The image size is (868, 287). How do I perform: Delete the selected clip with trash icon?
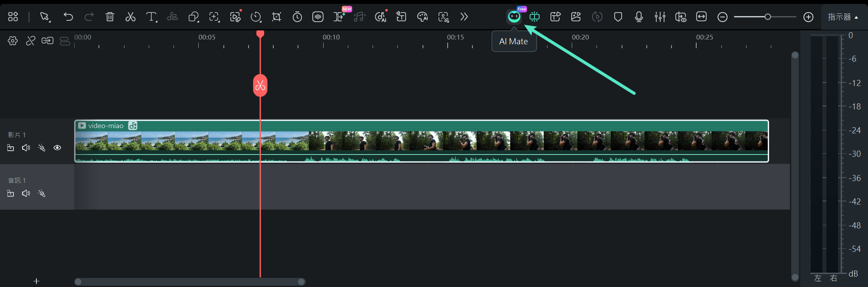[110, 17]
